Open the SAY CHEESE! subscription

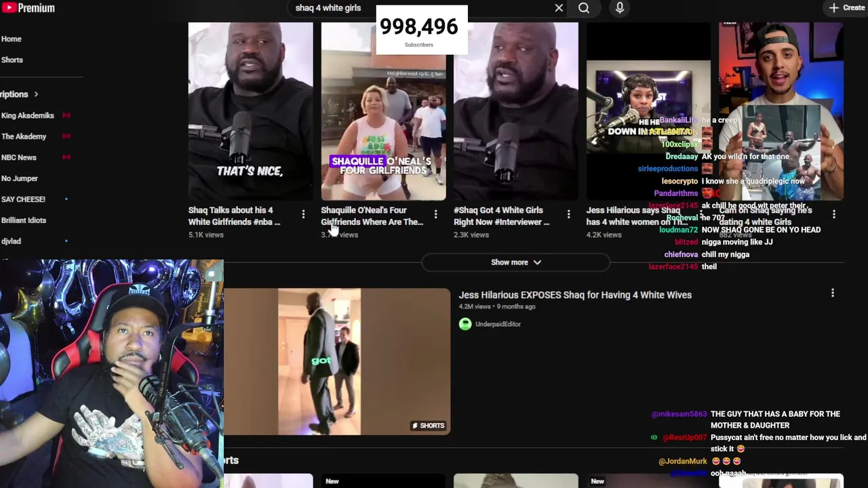pyautogui.click(x=24, y=200)
